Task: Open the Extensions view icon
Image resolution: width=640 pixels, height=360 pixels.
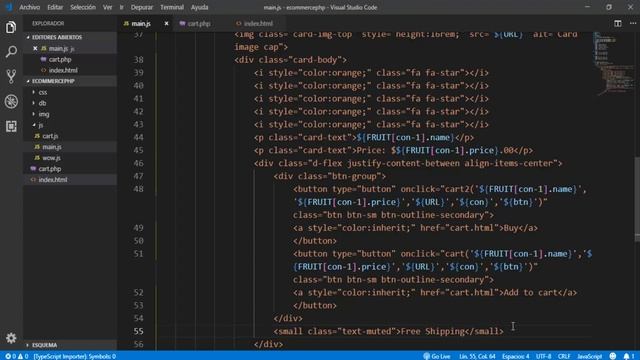Action: click(11, 126)
